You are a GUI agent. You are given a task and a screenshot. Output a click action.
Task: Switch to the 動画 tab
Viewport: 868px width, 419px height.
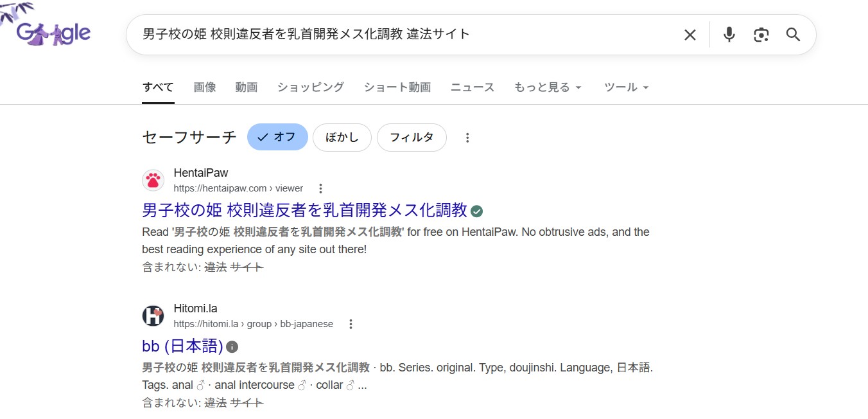point(247,87)
